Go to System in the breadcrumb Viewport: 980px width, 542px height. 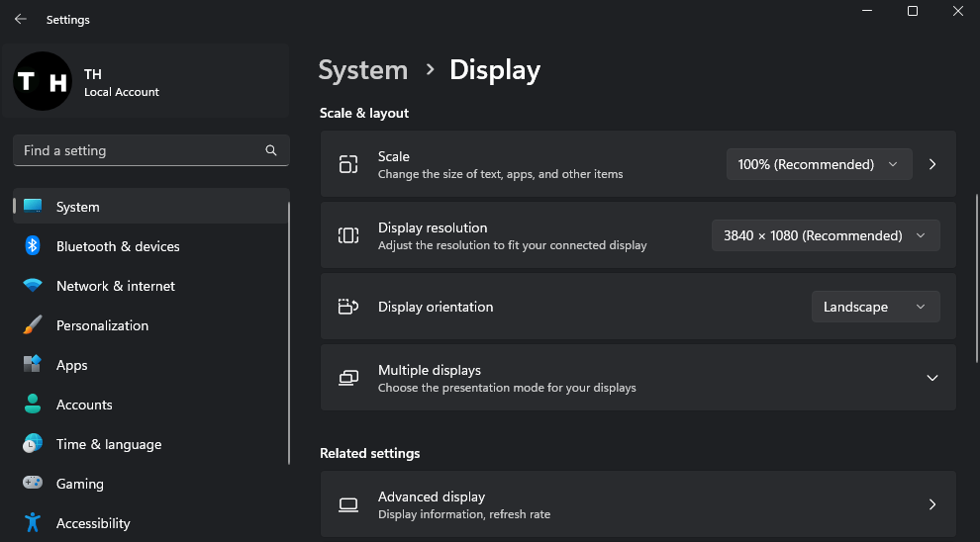tap(362, 70)
